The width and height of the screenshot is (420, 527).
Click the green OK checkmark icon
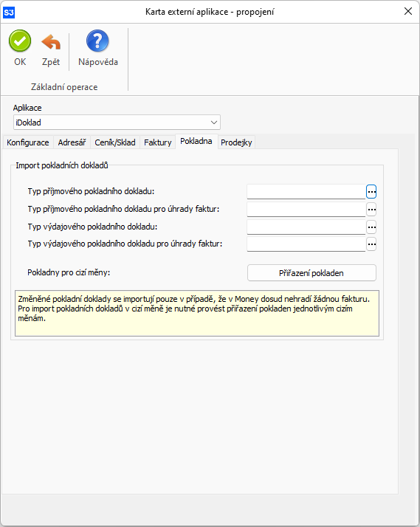click(x=20, y=41)
